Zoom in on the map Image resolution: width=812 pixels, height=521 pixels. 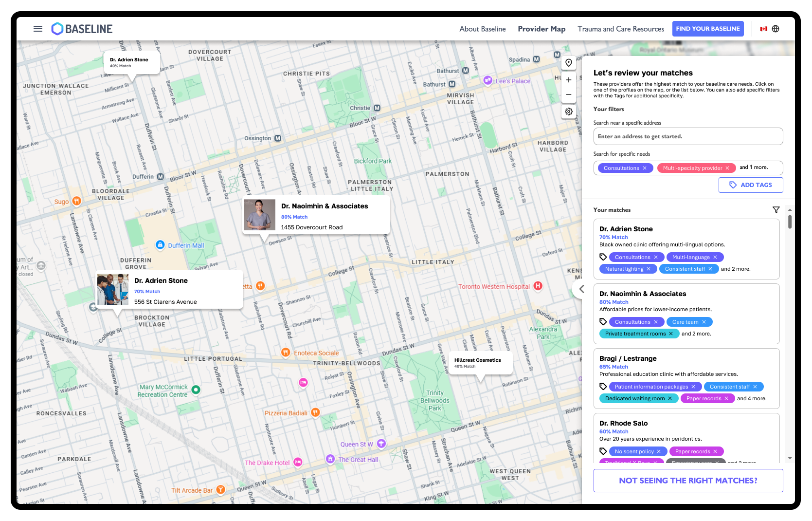point(569,80)
